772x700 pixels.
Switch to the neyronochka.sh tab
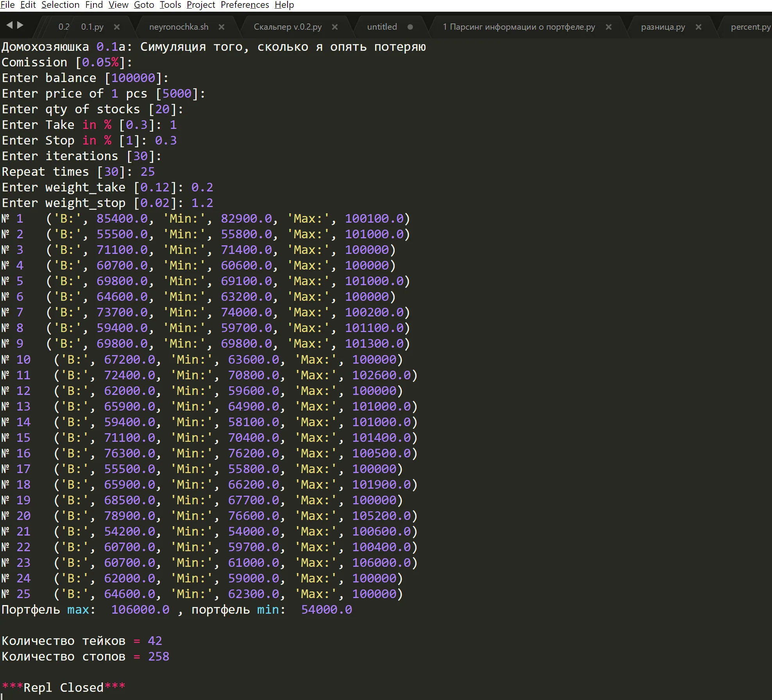click(x=179, y=27)
